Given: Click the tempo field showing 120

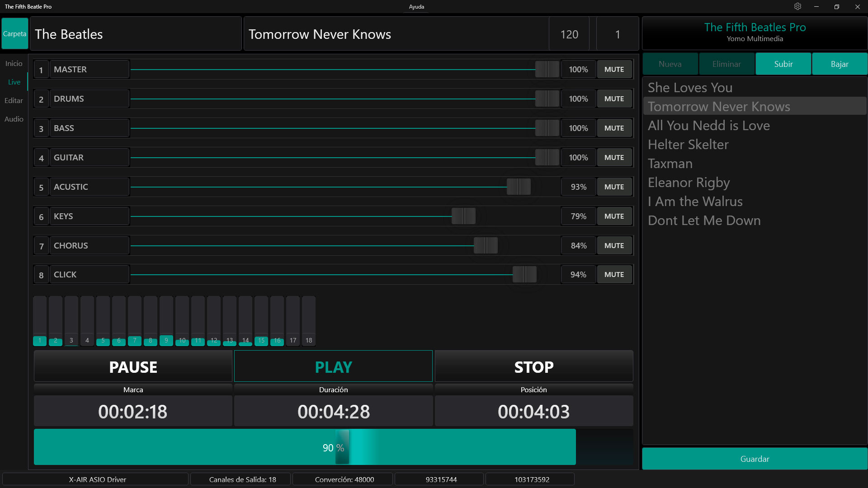Looking at the screenshot, I should point(569,34).
